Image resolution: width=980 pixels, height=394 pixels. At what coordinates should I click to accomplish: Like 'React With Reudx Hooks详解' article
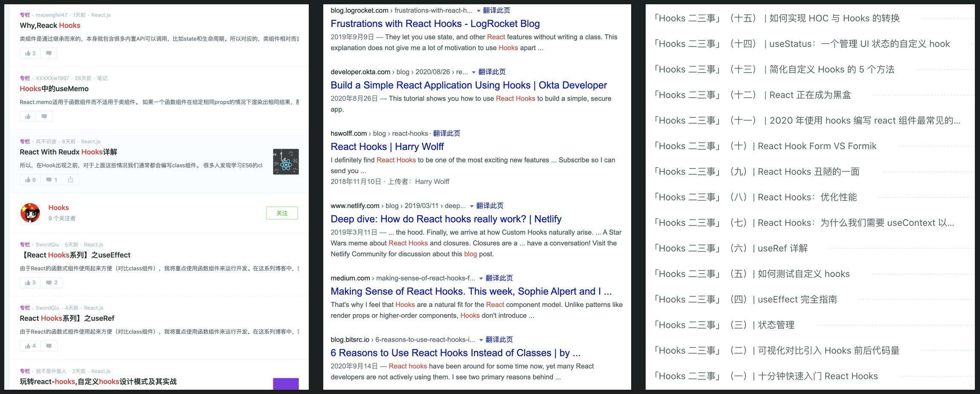point(30,180)
